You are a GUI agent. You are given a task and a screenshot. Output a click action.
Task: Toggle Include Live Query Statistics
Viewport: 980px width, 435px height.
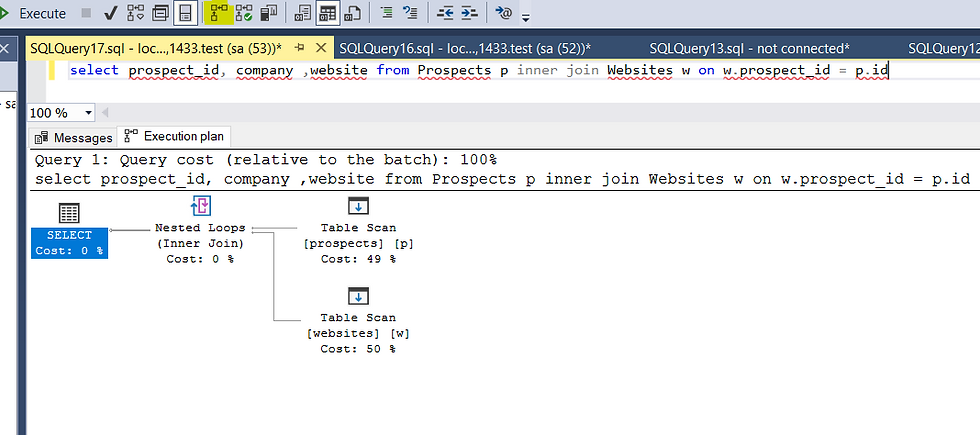pyautogui.click(x=244, y=13)
